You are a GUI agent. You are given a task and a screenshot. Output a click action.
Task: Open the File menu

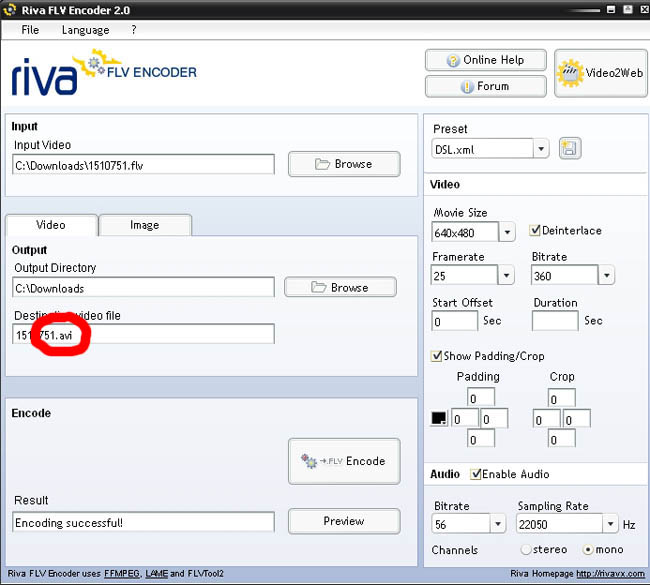click(30, 30)
